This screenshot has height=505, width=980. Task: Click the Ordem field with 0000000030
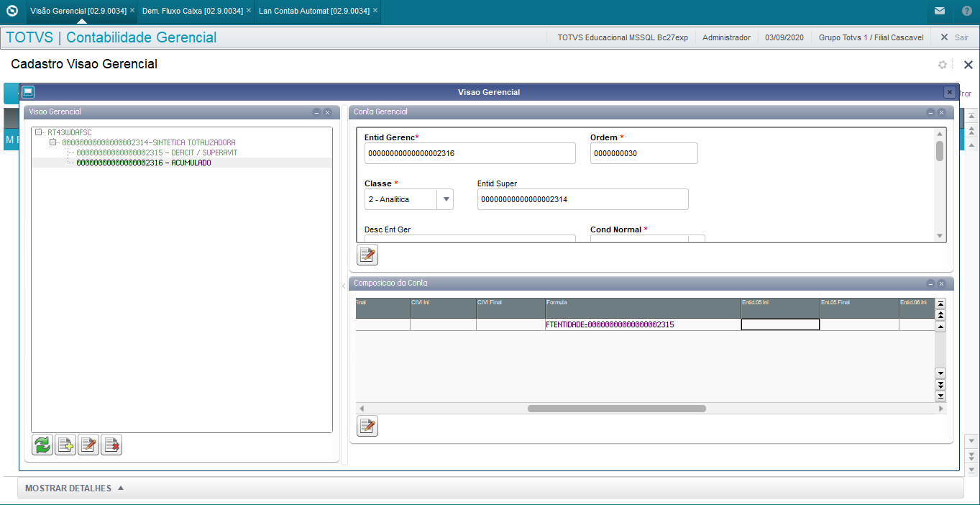coord(644,153)
